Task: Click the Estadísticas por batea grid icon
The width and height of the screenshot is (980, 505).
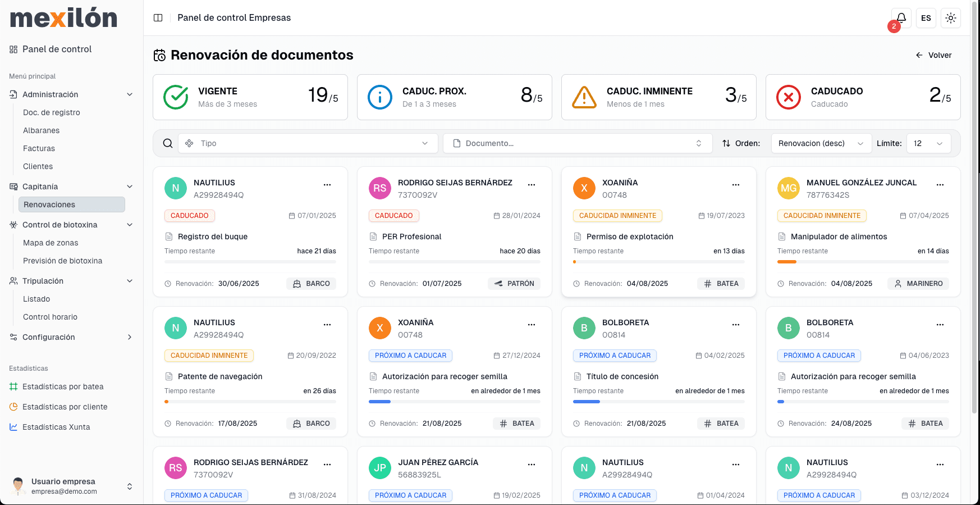Action: 13,386
